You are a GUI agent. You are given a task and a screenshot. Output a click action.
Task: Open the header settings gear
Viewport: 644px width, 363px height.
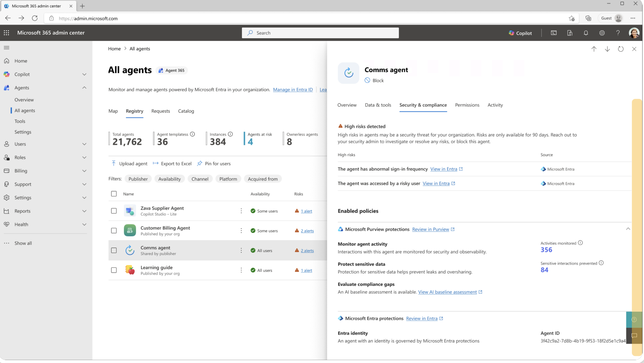(602, 33)
